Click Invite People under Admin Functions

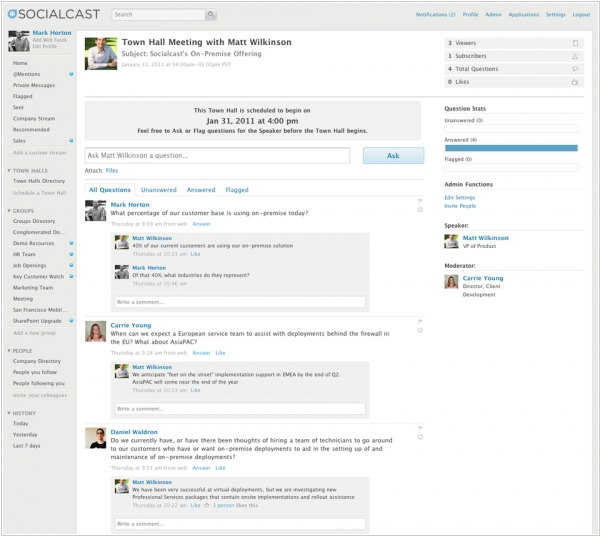pyautogui.click(x=460, y=206)
